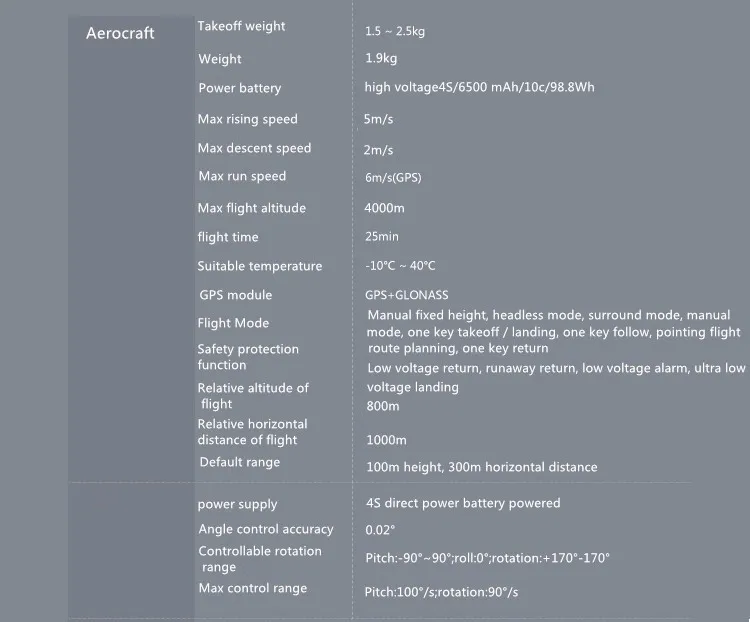This screenshot has height=622, width=750.
Task: Select the 4000m flight altitude value
Action: coord(385,208)
